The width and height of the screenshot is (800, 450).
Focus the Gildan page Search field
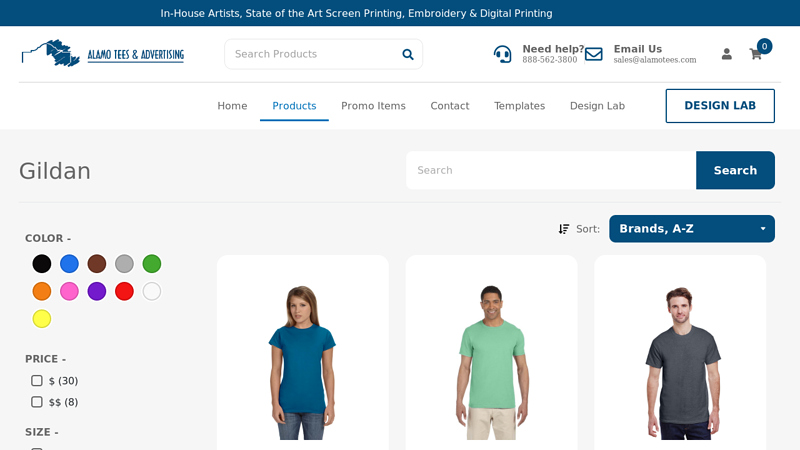(x=551, y=170)
